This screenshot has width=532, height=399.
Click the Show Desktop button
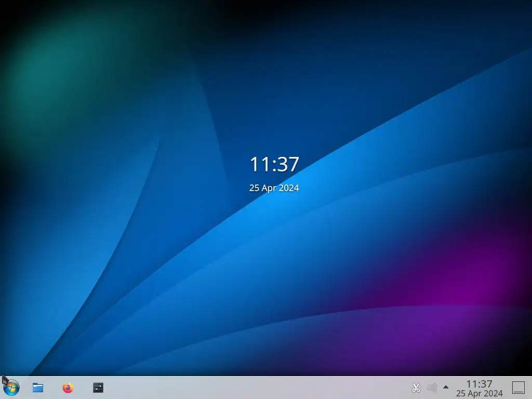coord(518,388)
